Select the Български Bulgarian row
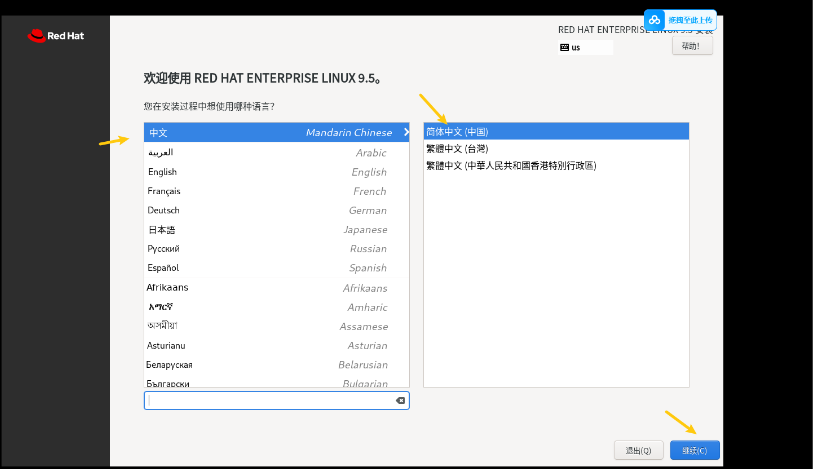This screenshot has height=469, width=814. coord(277,382)
